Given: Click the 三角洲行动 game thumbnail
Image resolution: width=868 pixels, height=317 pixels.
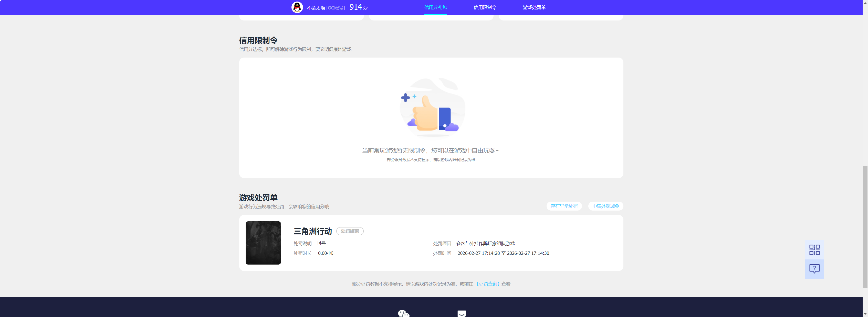Looking at the screenshot, I should pos(263,243).
